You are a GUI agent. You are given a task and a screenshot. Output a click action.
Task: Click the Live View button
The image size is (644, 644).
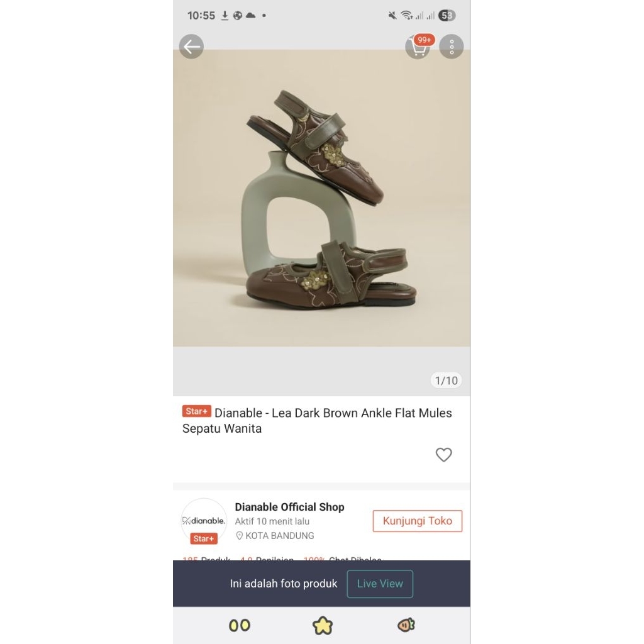pyautogui.click(x=380, y=584)
